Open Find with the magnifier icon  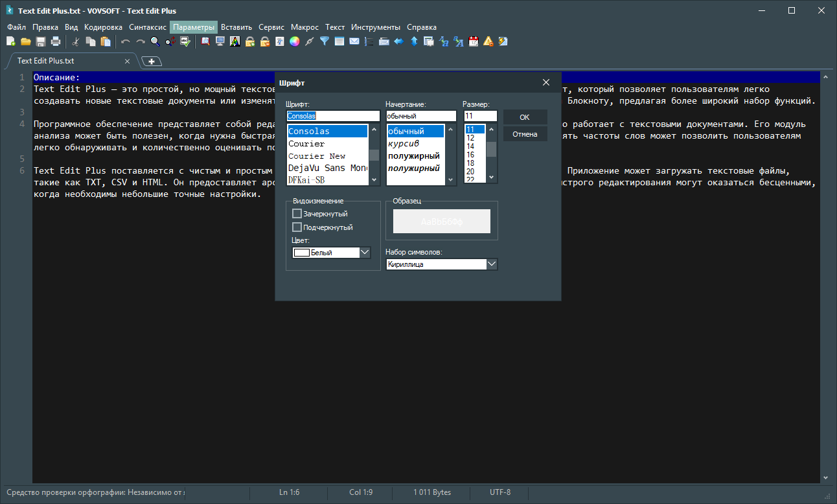tap(155, 41)
